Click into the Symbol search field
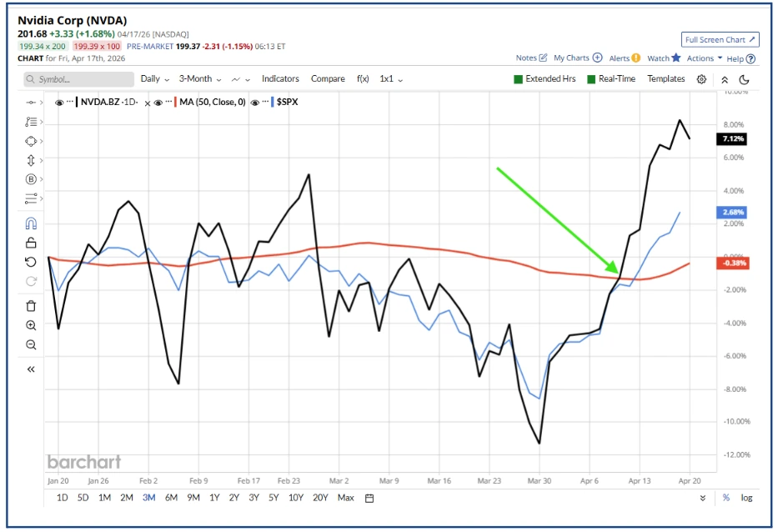This screenshot has height=532, width=778. (79, 79)
